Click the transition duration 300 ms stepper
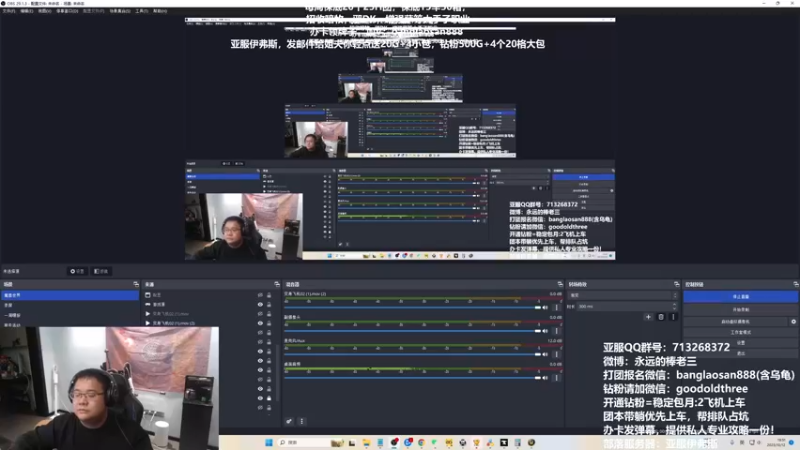 (x=675, y=306)
